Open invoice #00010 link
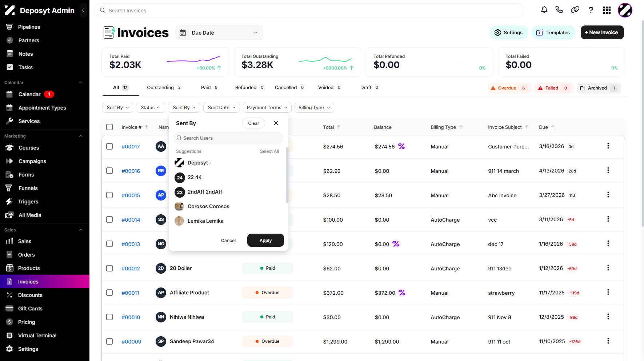 point(131,317)
